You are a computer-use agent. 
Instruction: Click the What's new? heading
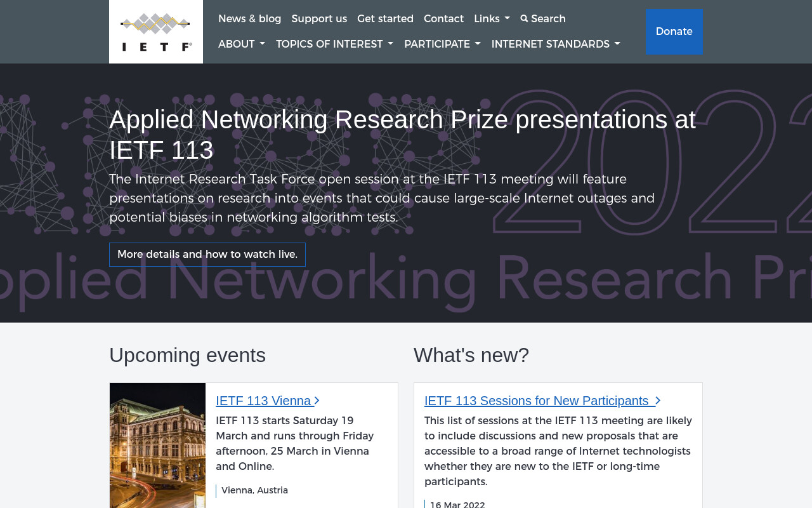[471, 355]
